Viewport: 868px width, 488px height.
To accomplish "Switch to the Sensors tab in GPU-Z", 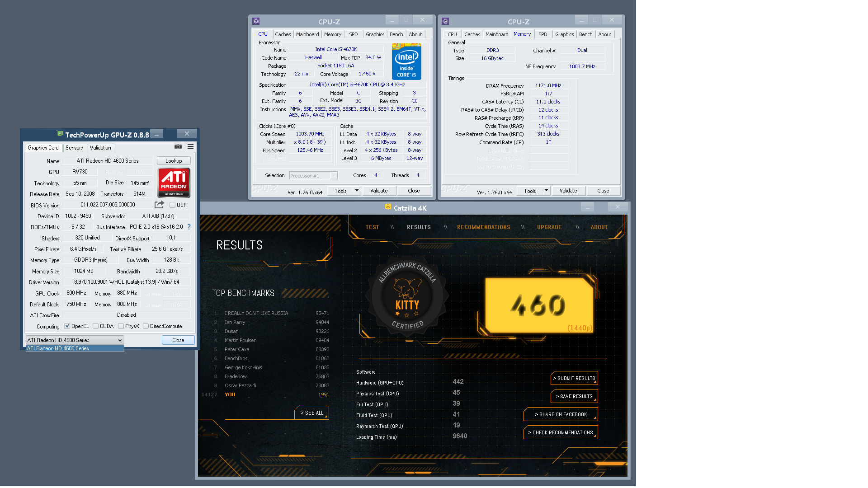I will click(74, 148).
